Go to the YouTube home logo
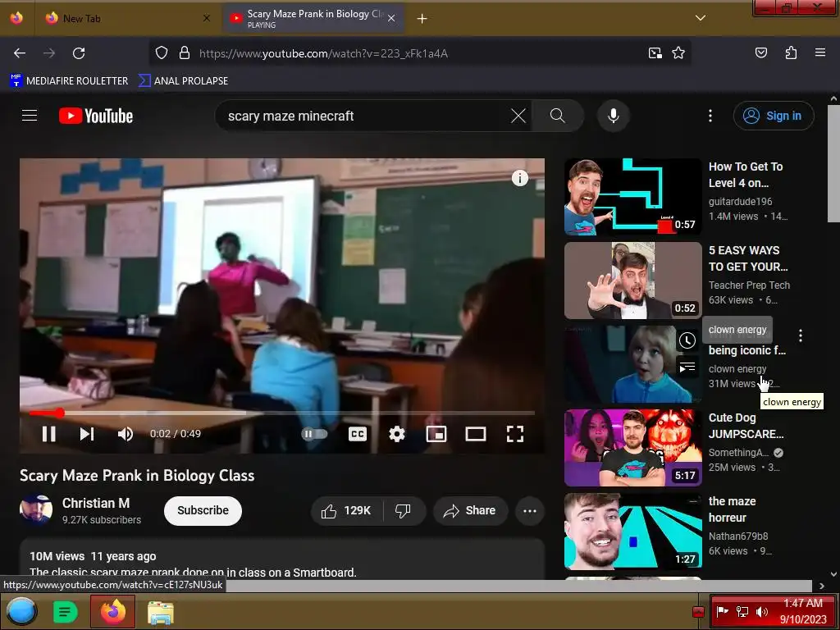The image size is (840, 630). point(96,116)
